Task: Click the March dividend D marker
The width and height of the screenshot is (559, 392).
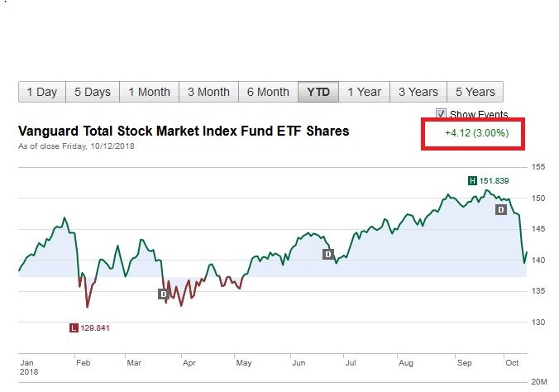Action: pyautogui.click(x=163, y=294)
